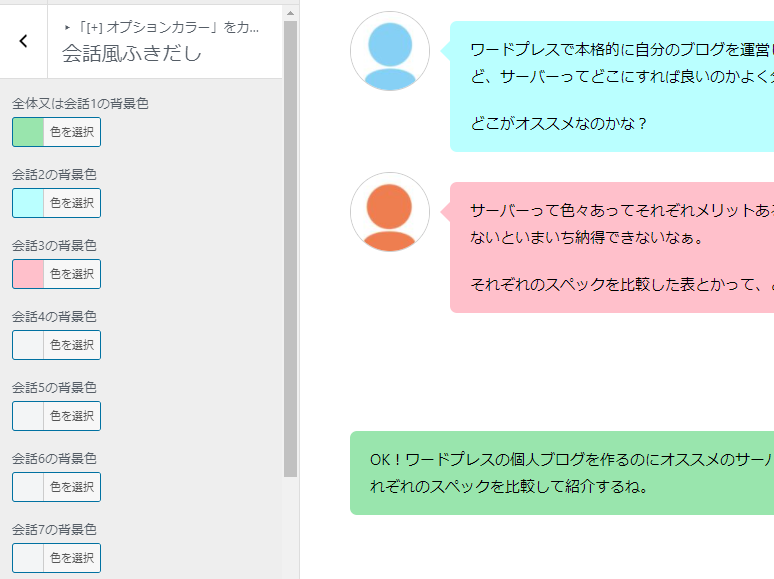Click 色を選択 button under 会話6の背景色
The height and width of the screenshot is (579, 774).
72,487
